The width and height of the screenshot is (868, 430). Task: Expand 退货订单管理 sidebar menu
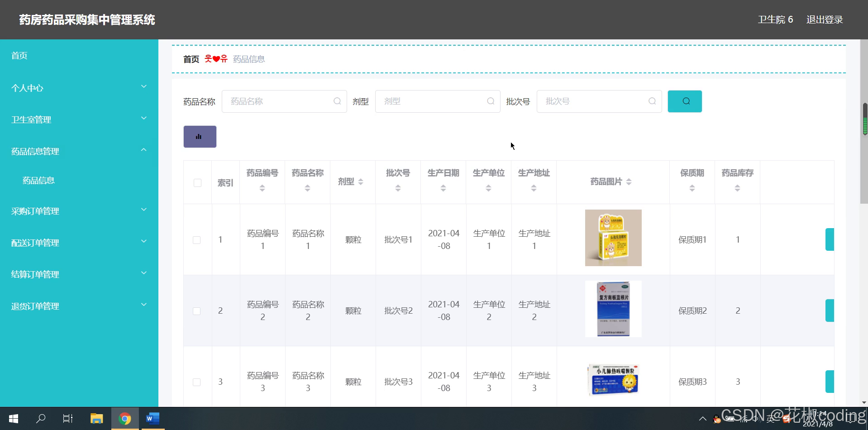coord(79,306)
